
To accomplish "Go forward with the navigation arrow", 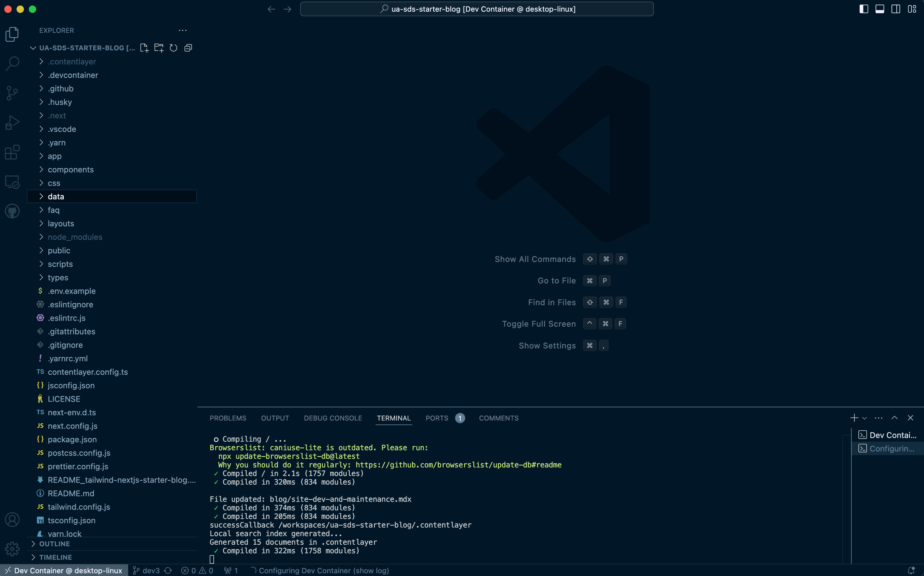I will tap(288, 9).
